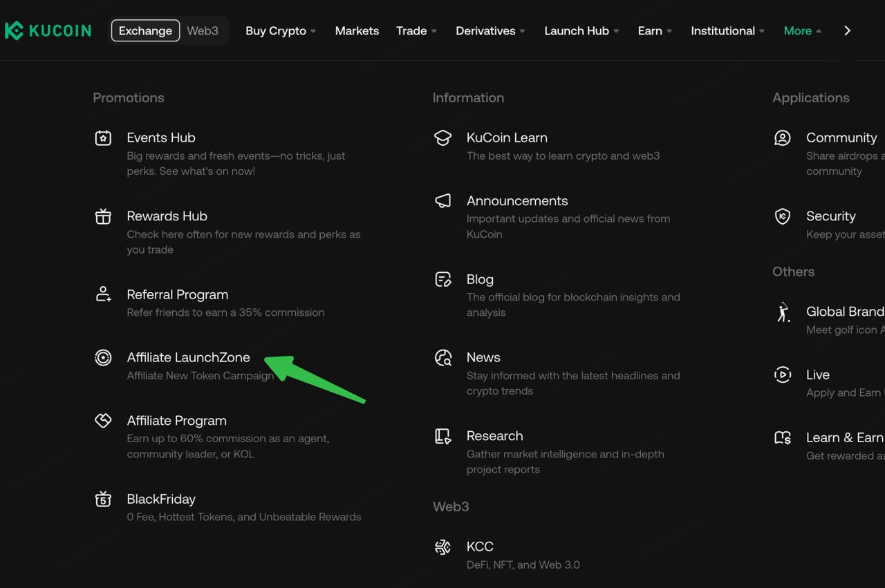Screen dimensions: 885x588
Task: Expand the Launch Hub dropdown
Action: point(581,31)
